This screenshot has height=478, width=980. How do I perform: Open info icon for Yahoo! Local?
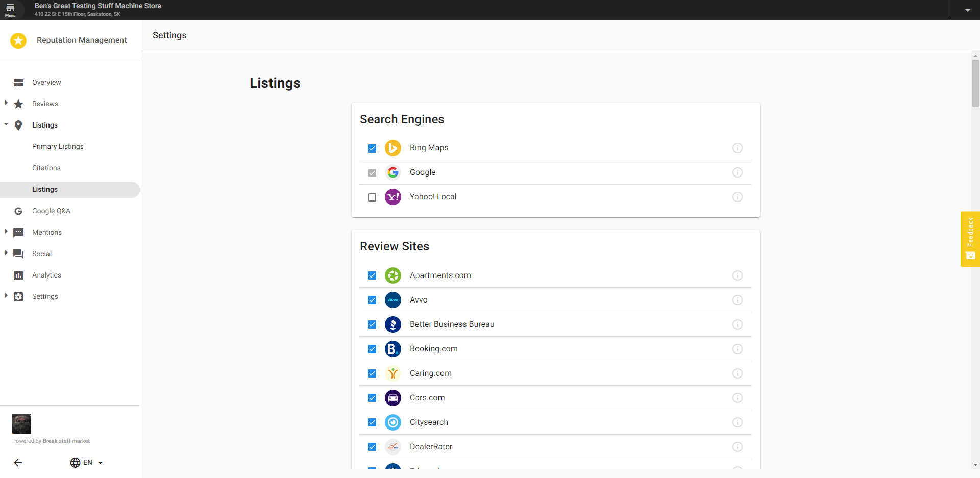click(738, 197)
